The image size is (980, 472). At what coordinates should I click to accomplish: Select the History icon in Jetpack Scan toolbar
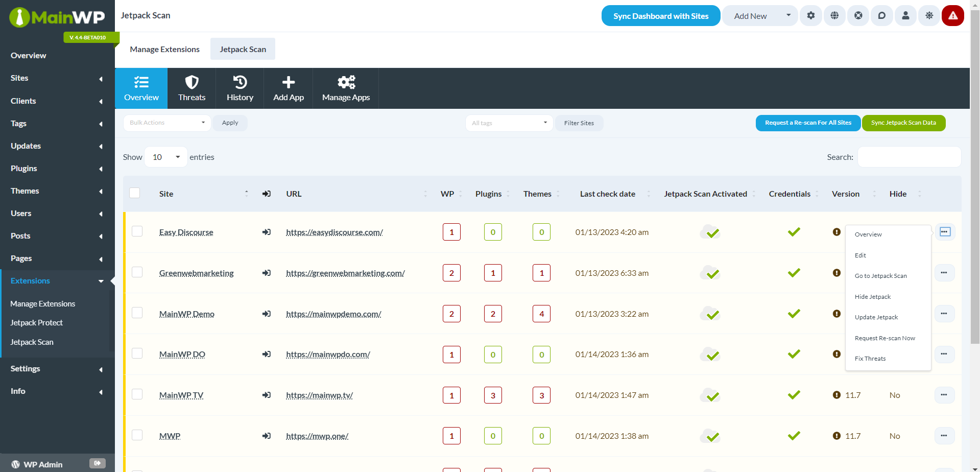coord(240,88)
